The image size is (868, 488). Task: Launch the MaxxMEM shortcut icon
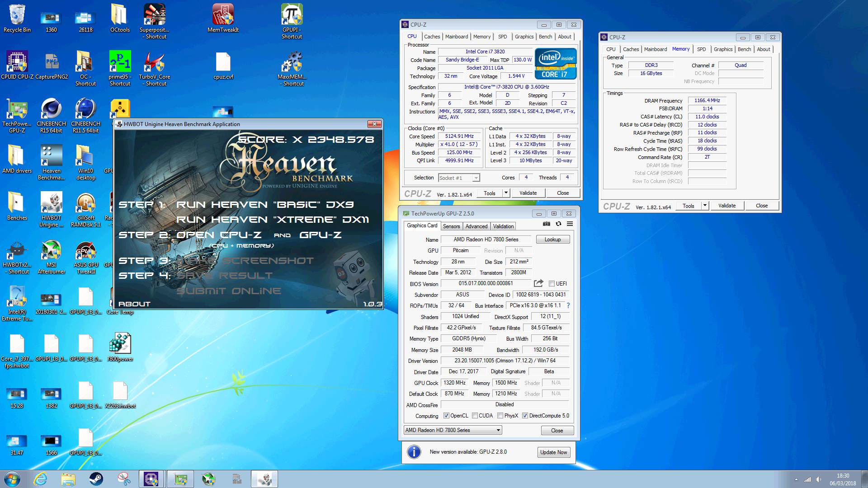(292, 68)
